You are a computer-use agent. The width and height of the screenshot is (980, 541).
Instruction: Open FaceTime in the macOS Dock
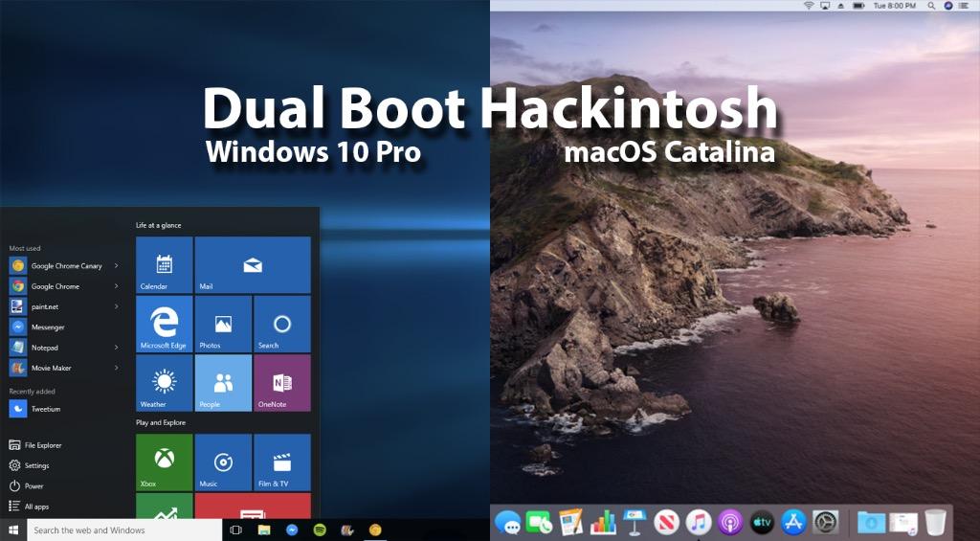[539, 522]
